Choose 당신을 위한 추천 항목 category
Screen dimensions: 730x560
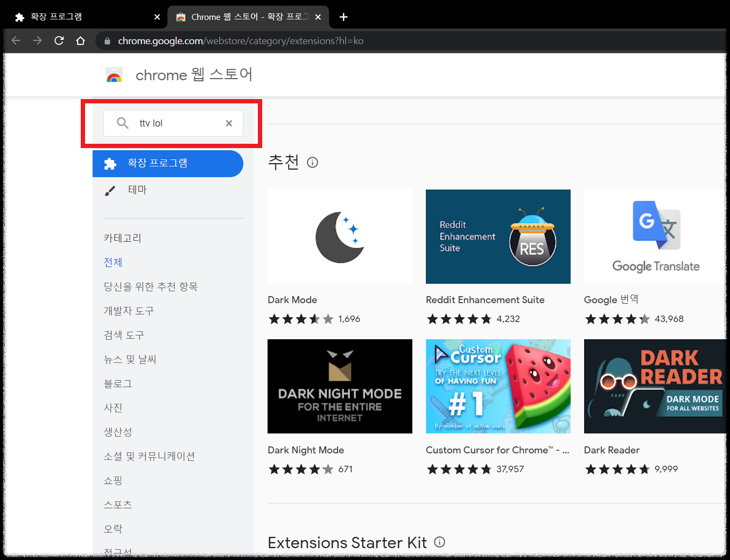[x=151, y=286]
